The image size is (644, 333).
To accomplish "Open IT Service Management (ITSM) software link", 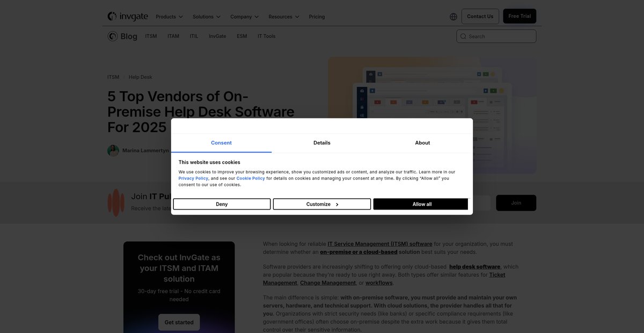I will [380, 244].
